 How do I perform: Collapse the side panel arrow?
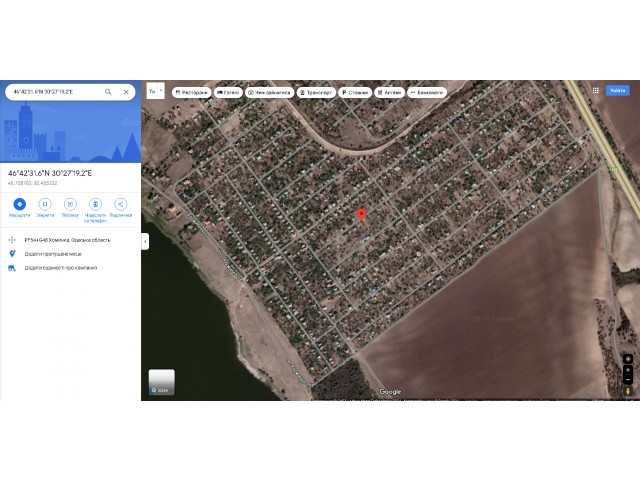click(x=145, y=241)
